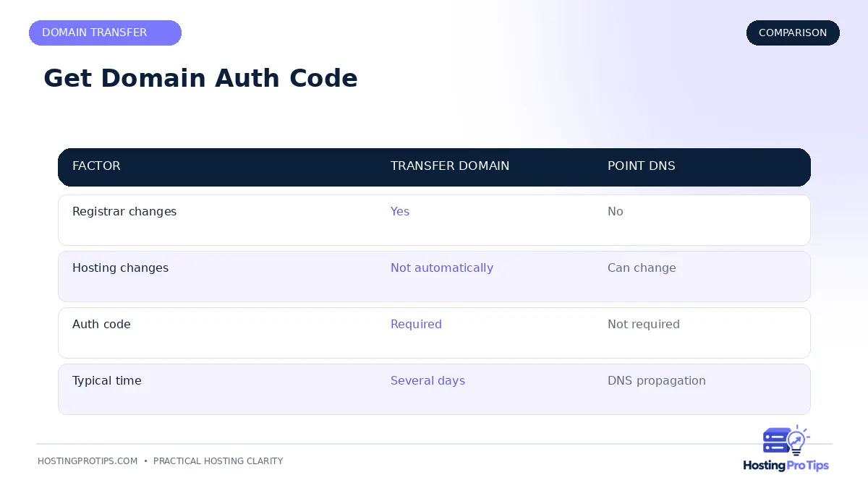Viewport: 868px width, 488px height.
Task: Click the DOMAIN TRANSFER pill label
Action: (105, 33)
